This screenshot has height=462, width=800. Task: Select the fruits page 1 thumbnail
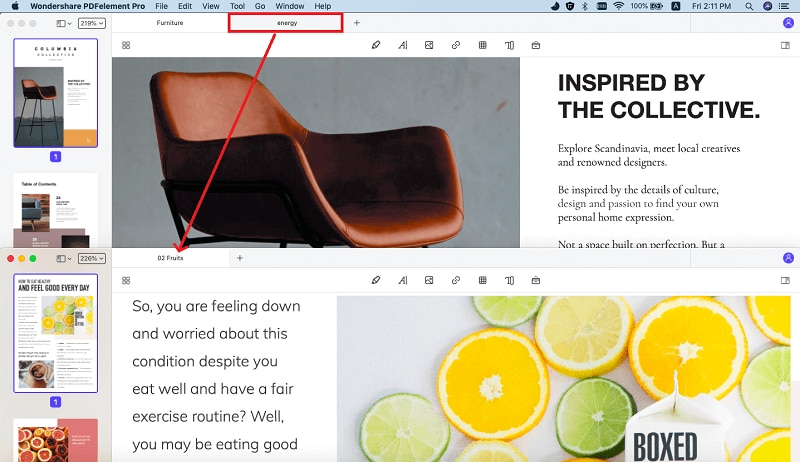point(56,333)
